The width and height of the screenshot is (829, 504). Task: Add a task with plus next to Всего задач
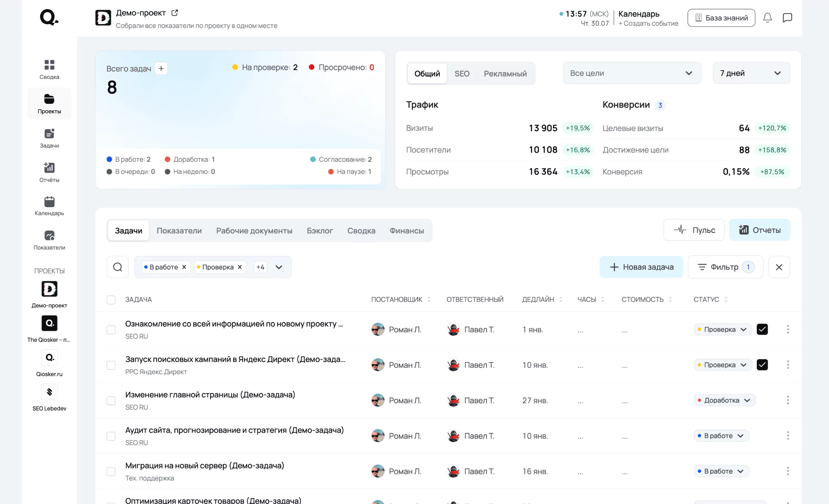pos(161,68)
